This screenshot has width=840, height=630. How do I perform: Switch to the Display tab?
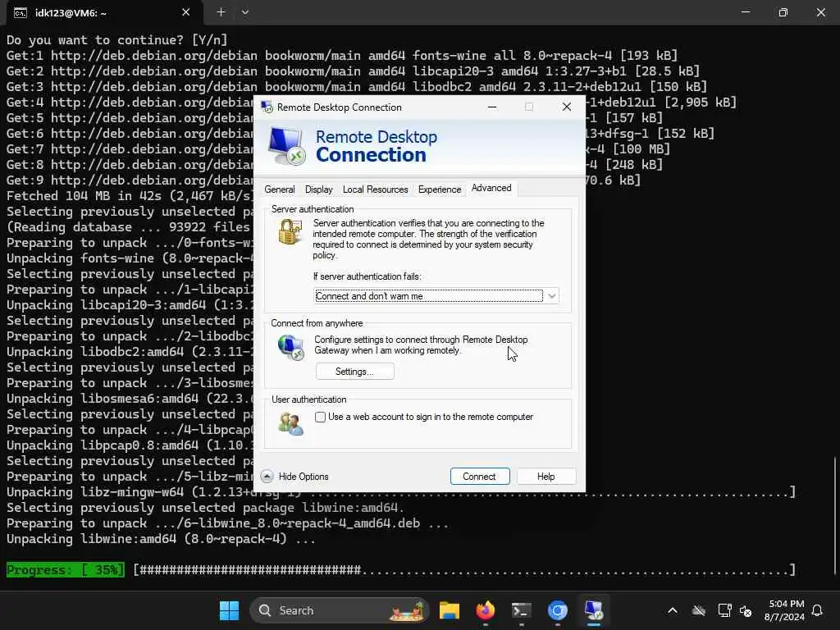coord(319,189)
